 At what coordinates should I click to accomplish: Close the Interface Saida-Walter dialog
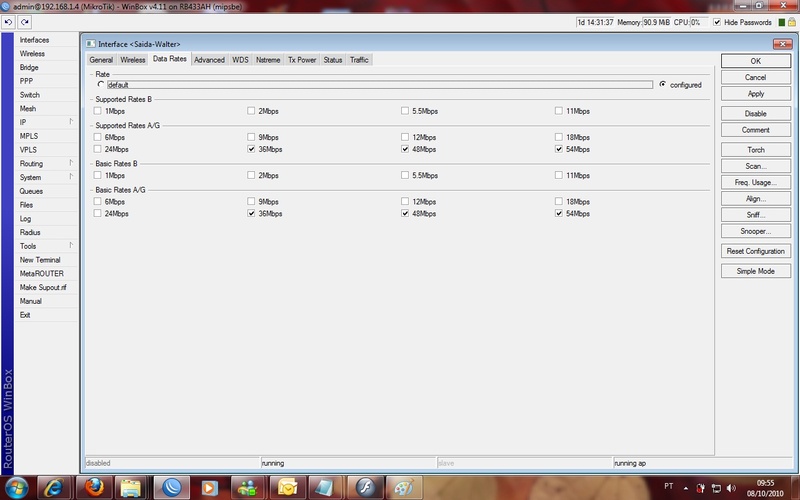pos(782,44)
